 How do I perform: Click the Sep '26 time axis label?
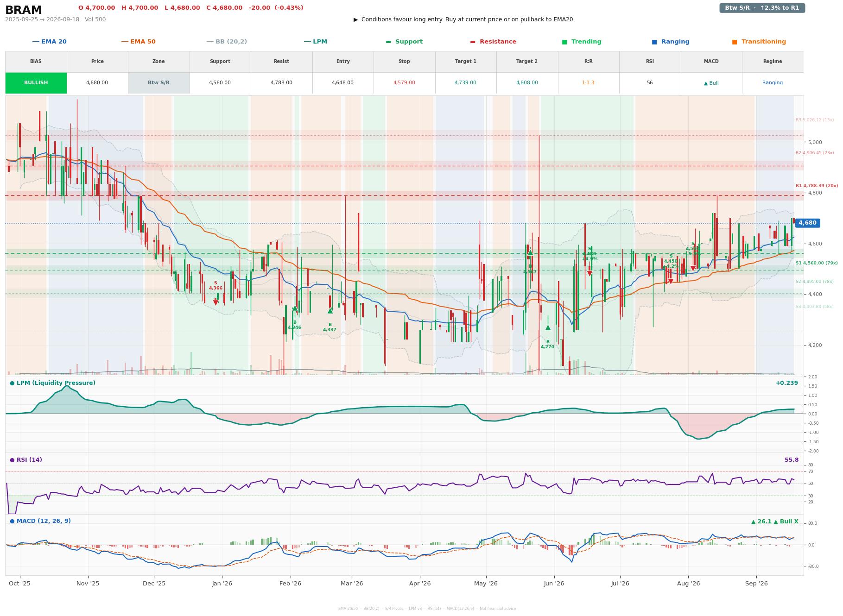(x=756, y=584)
